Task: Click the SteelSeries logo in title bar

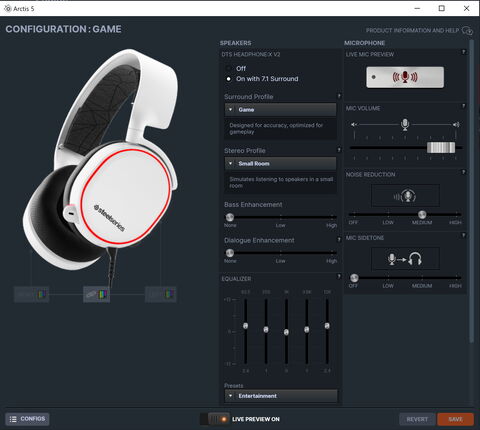Action: [7, 8]
